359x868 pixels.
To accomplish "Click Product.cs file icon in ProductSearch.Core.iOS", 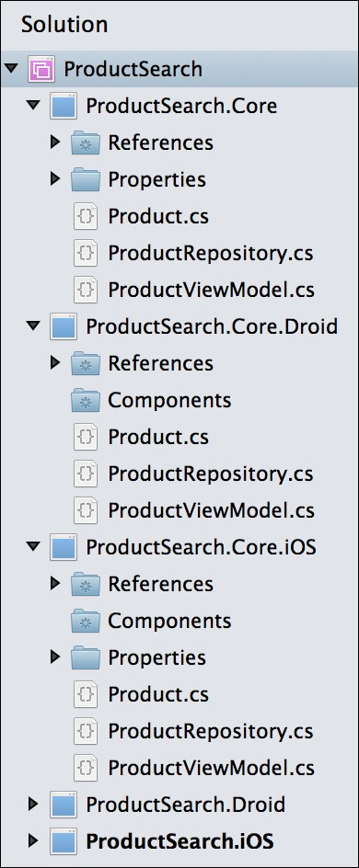I will point(86,694).
